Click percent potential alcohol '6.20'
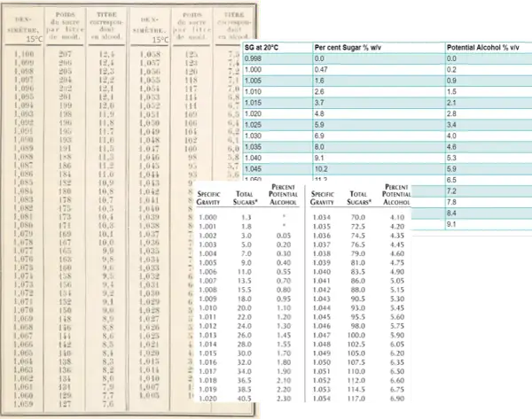 point(397,353)
